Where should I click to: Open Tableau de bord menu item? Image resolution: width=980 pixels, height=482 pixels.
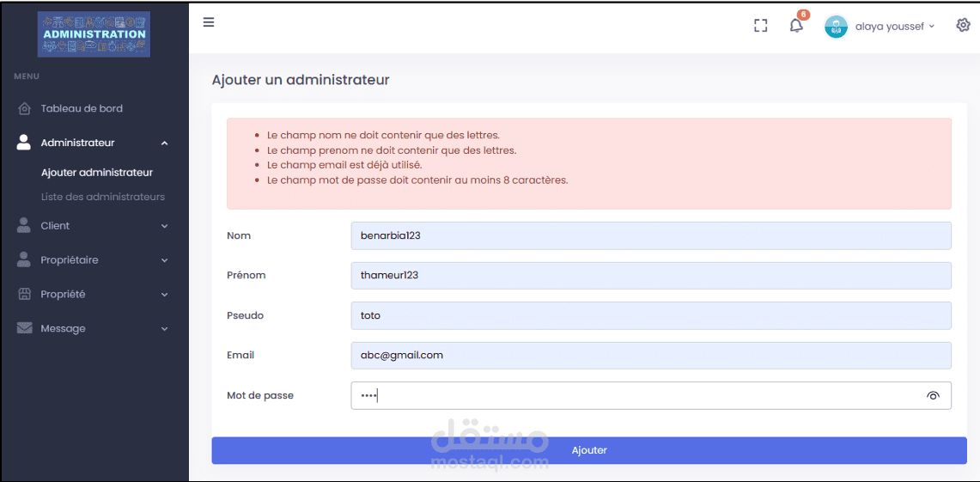point(82,108)
